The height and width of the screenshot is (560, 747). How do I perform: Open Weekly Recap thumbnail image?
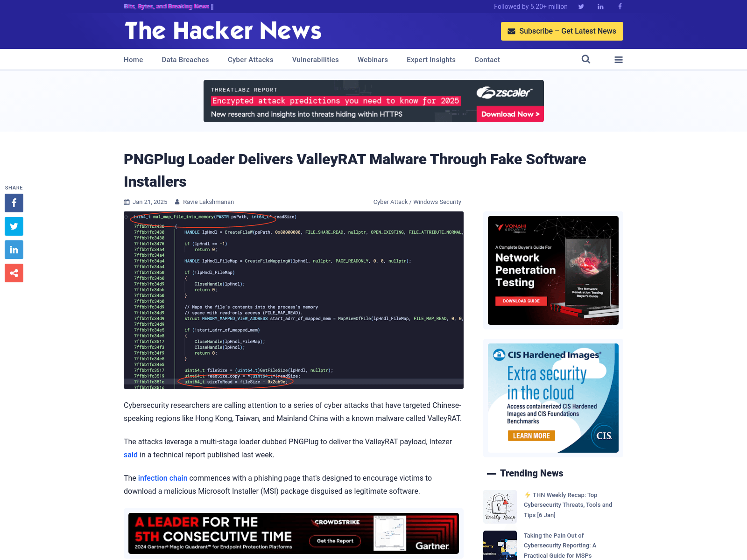(500, 507)
